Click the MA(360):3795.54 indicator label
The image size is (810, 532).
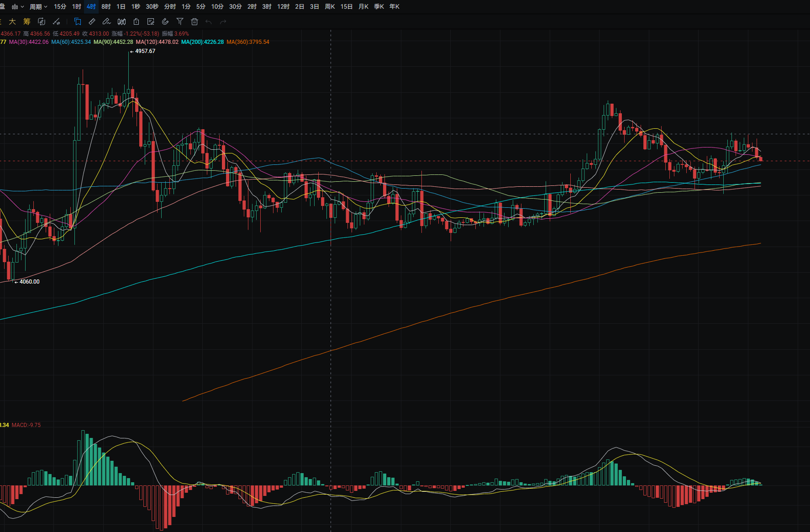pyautogui.click(x=248, y=42)
